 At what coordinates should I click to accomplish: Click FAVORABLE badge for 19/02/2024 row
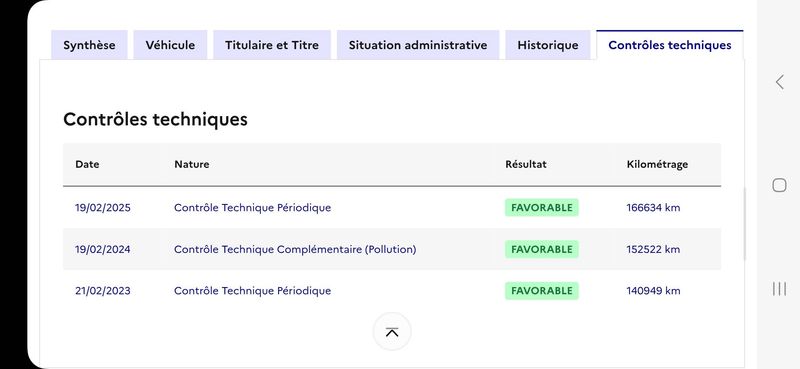pyautogui.click(x=542, y=249)
